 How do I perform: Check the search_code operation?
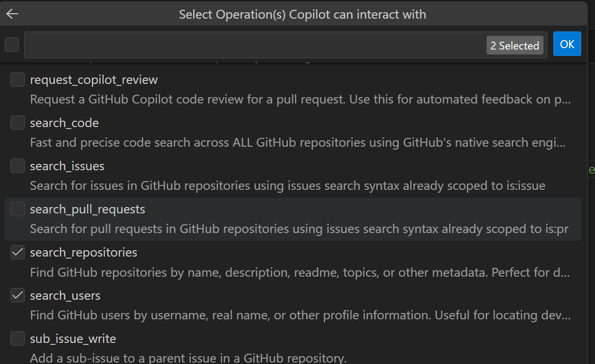(x=17, y=122)
